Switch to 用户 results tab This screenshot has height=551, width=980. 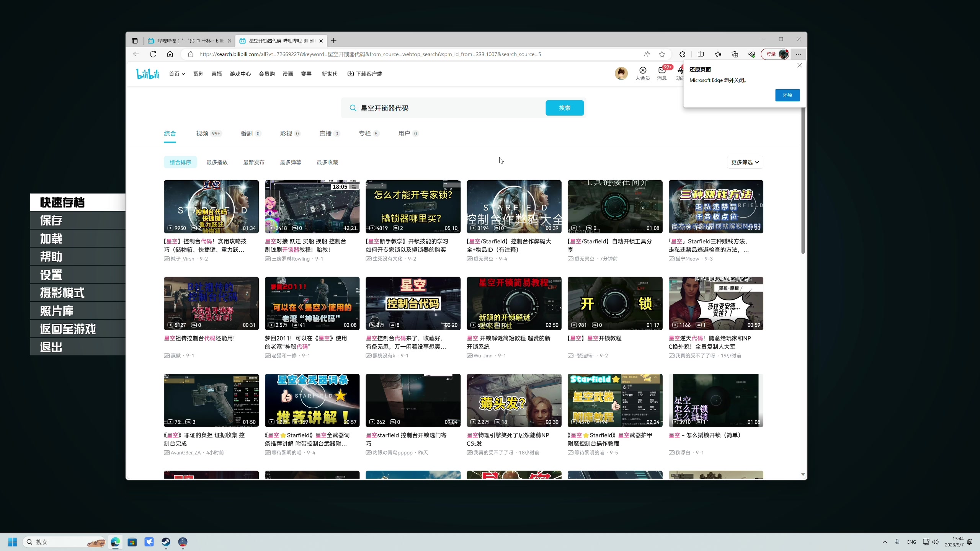[x=408, y=134]
